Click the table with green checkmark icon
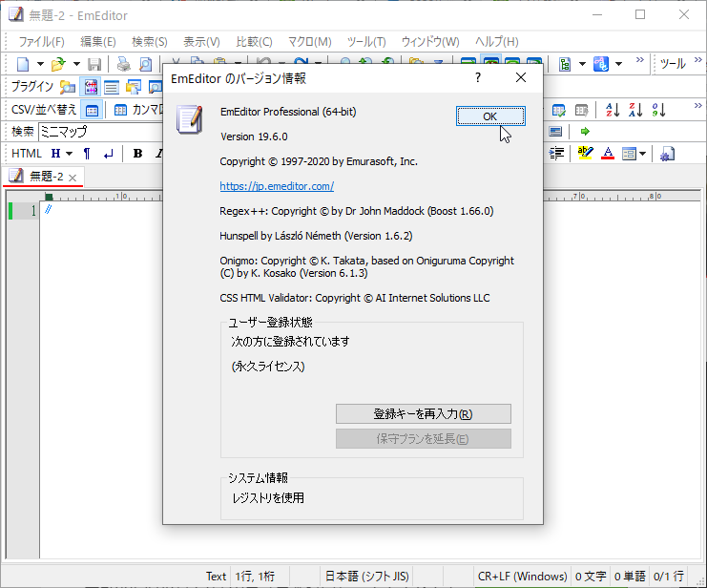 559,110
